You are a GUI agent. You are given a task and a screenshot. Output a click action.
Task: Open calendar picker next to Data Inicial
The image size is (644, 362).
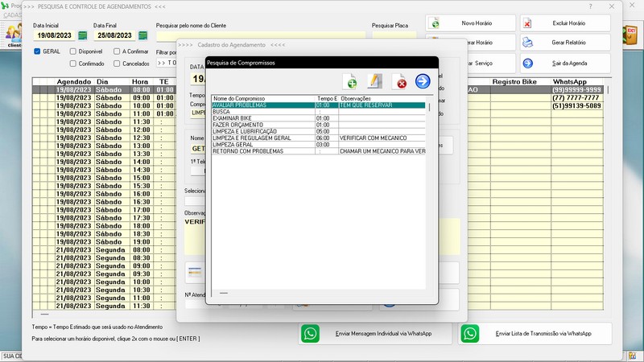pyautogui.click(x=83, y=36)
